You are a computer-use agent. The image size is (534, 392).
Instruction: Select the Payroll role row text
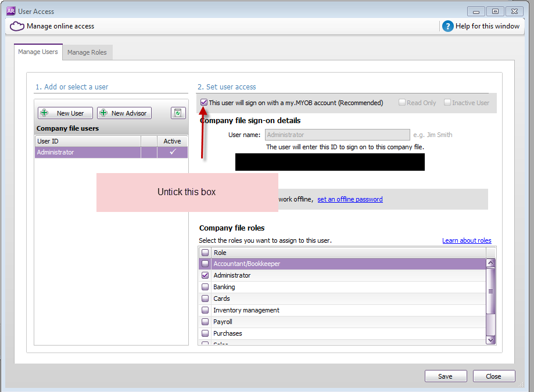pos(223,322)
